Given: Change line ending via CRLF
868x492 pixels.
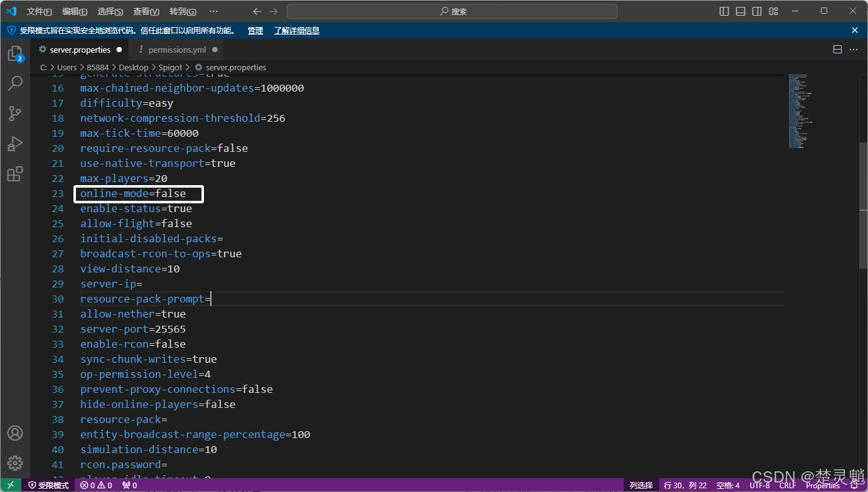Looking at the screenshot, I should (788, 485).
